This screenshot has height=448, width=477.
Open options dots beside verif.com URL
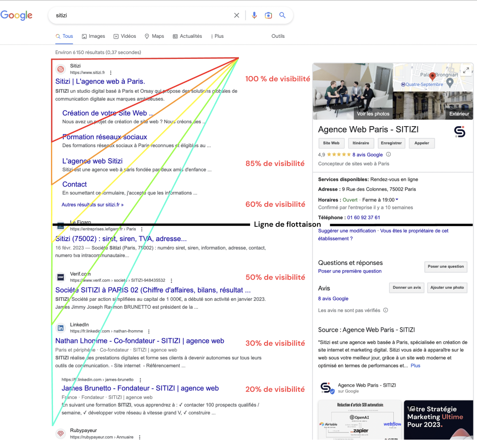(x=171, y=280)
